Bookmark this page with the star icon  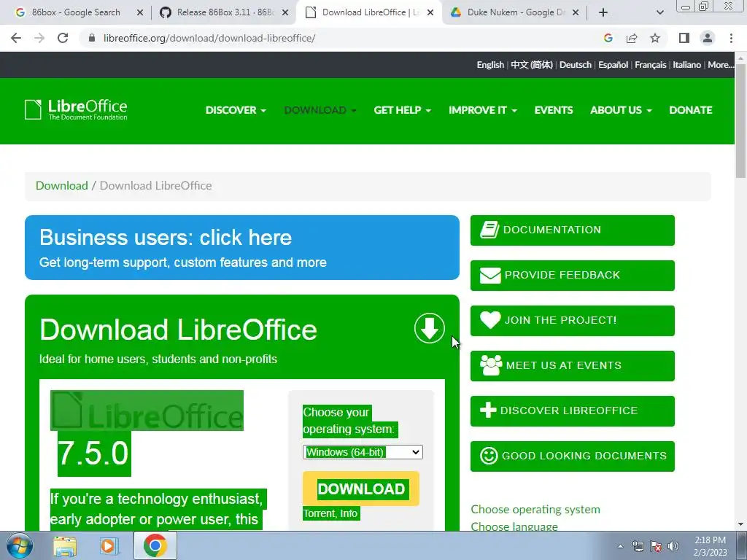tap(655, 38)
